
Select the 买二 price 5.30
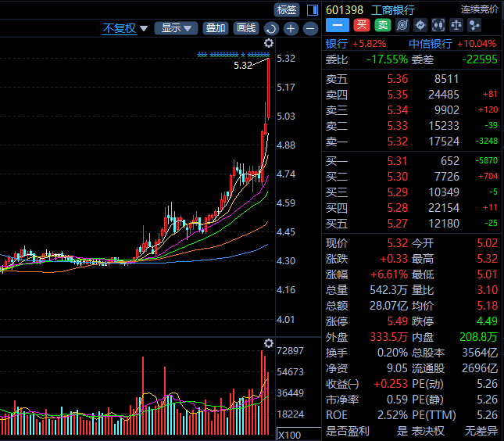[x=397, y=177]
